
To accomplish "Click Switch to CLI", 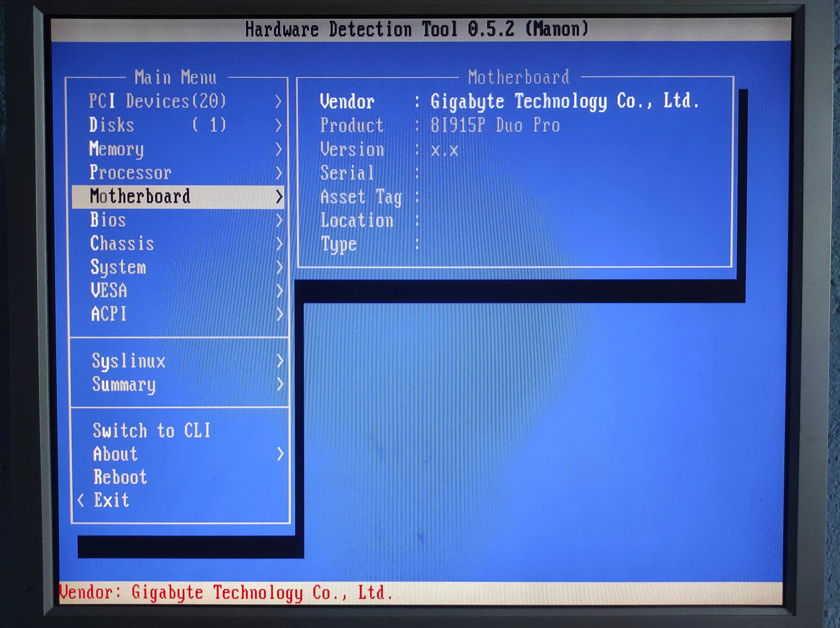I will 152,430.
